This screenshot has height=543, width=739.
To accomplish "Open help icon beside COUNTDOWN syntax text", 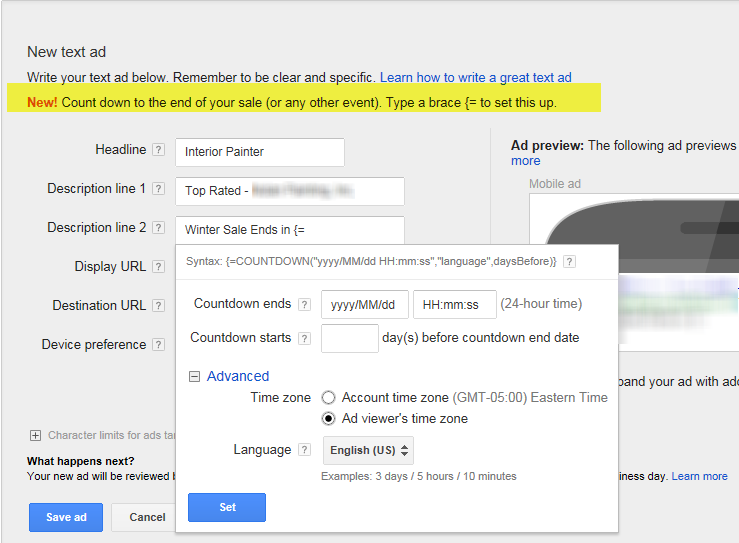I will click(569, 262).
